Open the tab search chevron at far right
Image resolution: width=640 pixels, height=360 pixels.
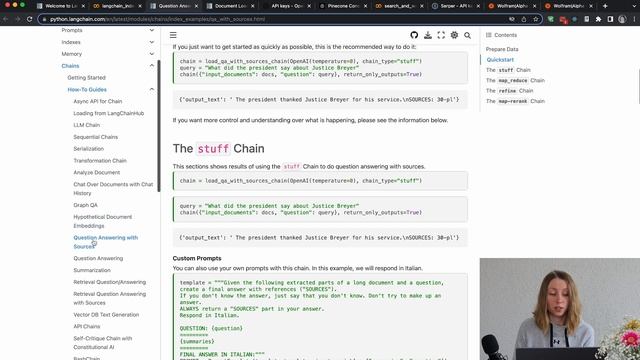coord(635,6)
